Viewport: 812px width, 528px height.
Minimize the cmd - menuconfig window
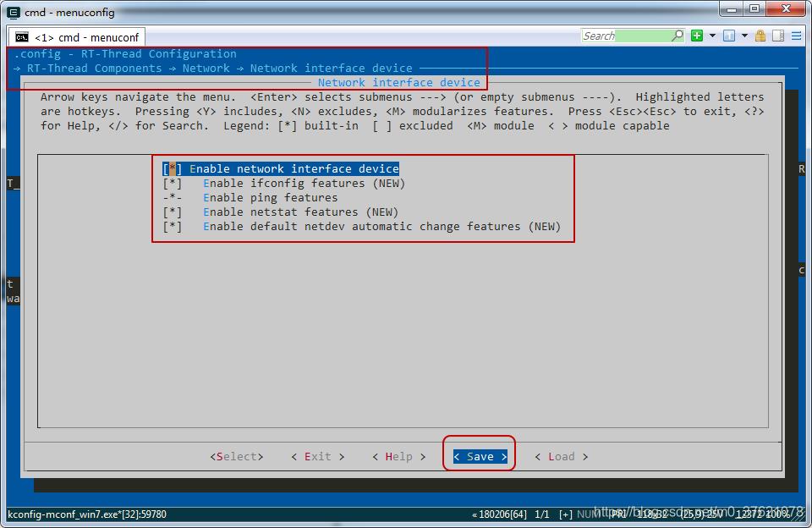coord(732,8)
